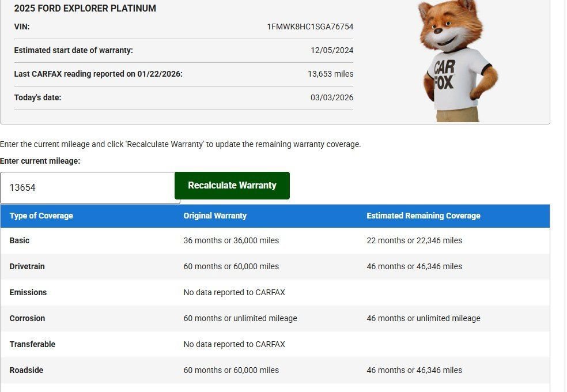Click the Type of Coverage column header
567x392 pixels.
pos(40,216)
